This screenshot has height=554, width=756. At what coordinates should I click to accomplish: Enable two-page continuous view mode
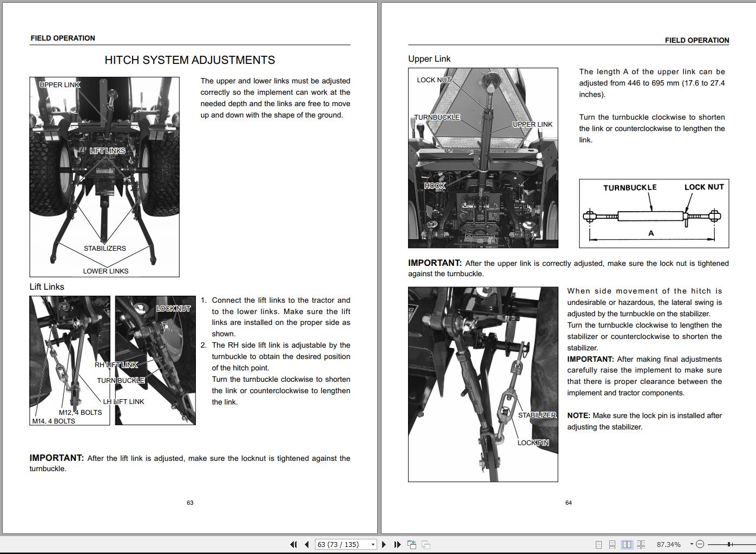coord(641,544)
